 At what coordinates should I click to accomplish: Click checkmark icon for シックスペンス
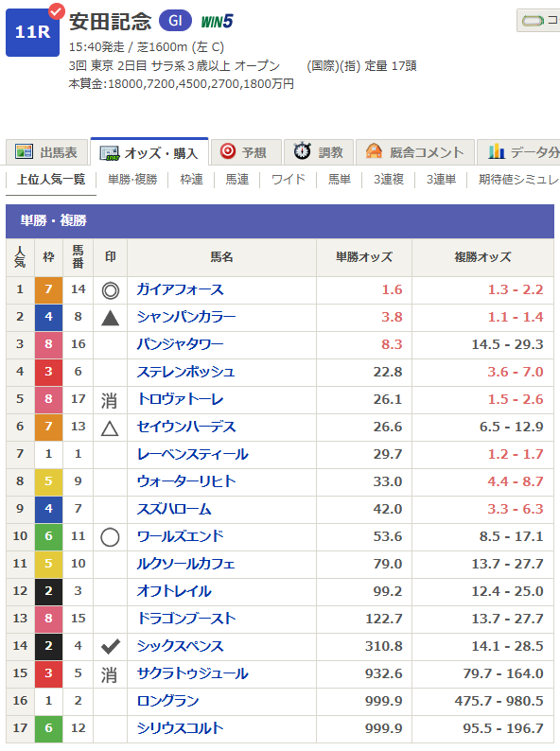click(x=110, y=647)
